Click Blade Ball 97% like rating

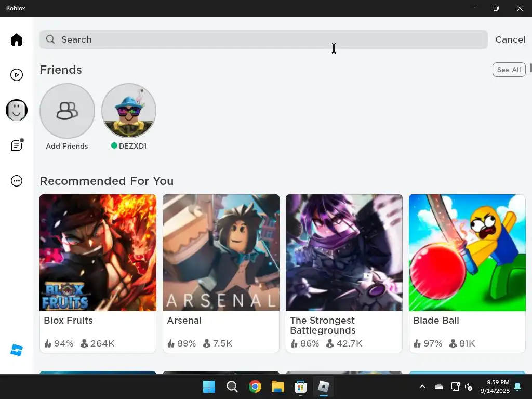[x=428, y=343]
